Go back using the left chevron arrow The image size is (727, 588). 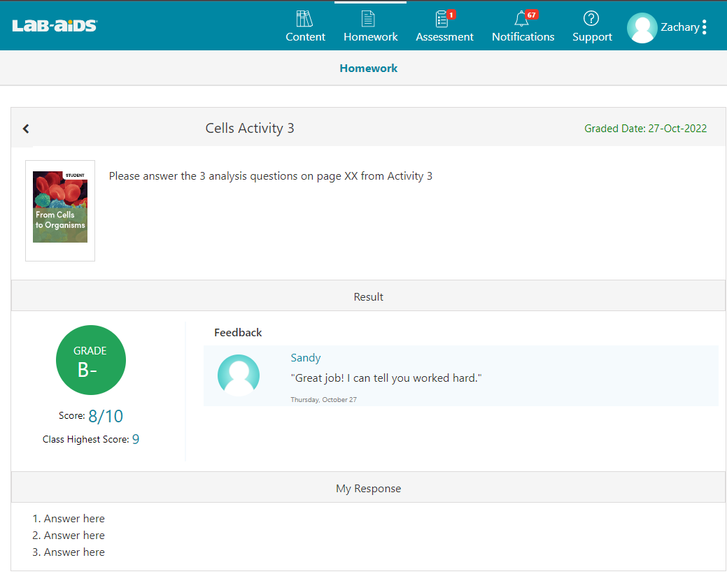point(26,129)
